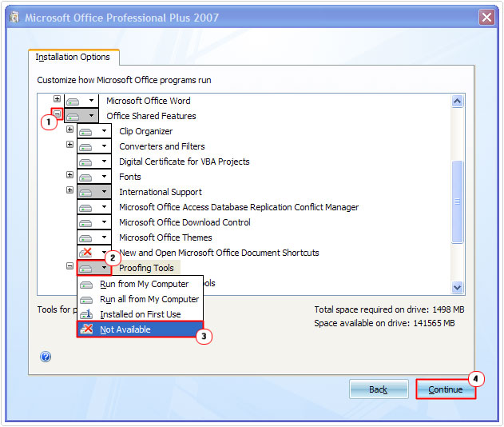
Task: Click the feature list vertical scrollbar thumb
Action: point(457,202)
